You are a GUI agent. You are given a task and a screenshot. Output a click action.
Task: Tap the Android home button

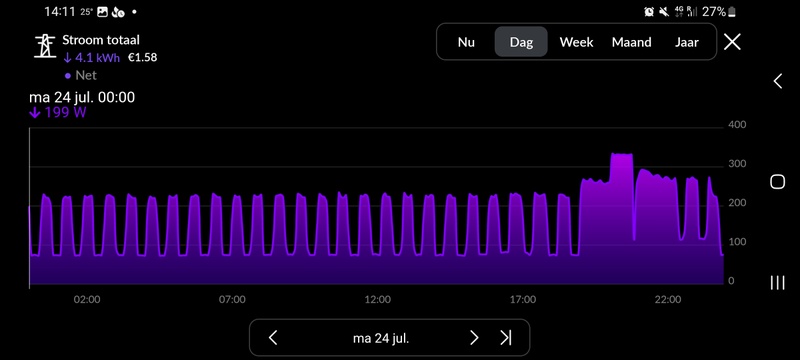777,182
